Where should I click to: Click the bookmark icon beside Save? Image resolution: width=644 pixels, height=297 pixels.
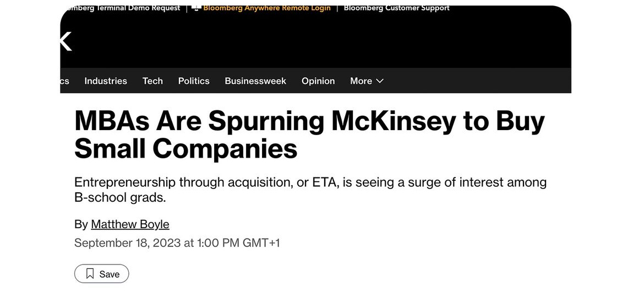(90, 274)
